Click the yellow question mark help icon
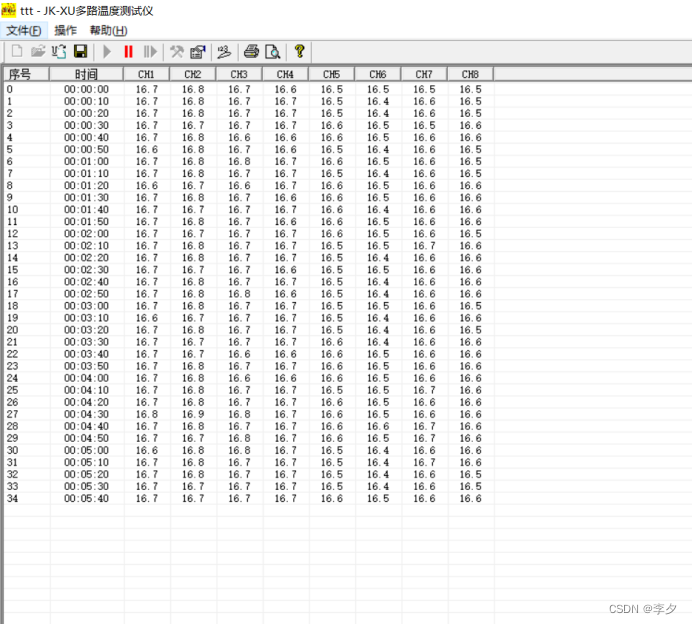The width and height of the screenshot is (692, 624). coord(300,52)
